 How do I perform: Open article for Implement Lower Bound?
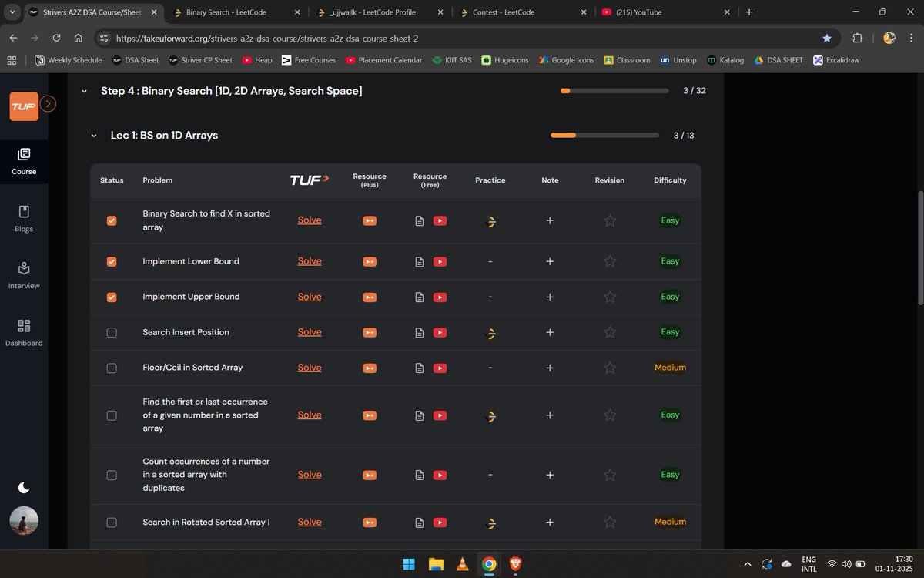(x=420, y=261)
